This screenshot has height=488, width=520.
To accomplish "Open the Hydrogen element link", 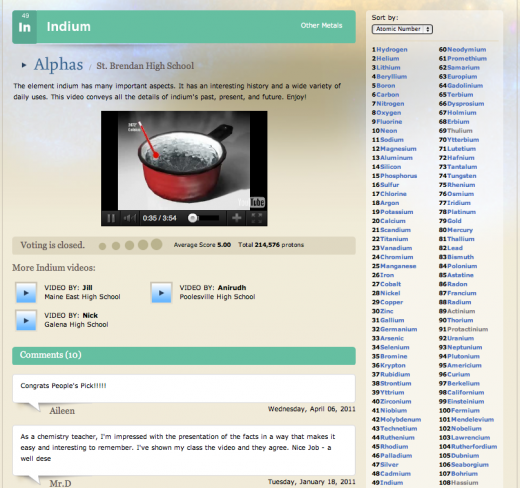I will tap(392, 49).
